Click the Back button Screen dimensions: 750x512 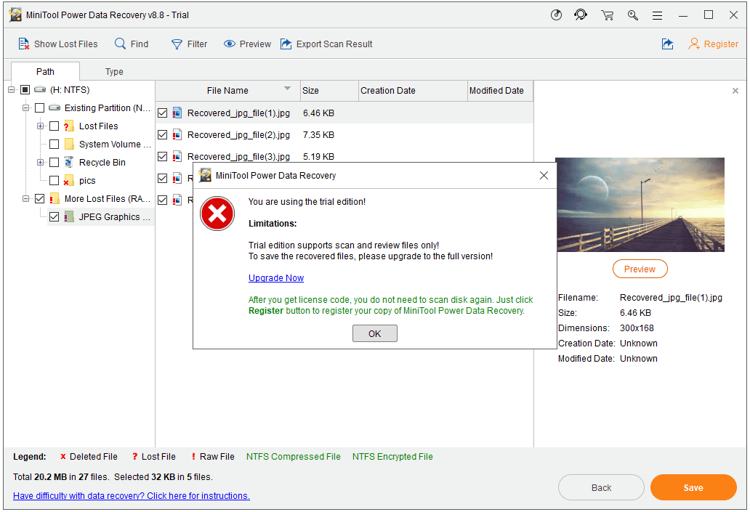point(601,488)
